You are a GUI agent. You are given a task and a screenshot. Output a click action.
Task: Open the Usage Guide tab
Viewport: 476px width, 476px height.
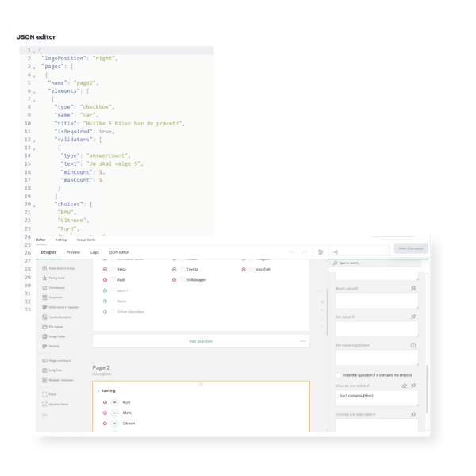[x=86, y=240]
